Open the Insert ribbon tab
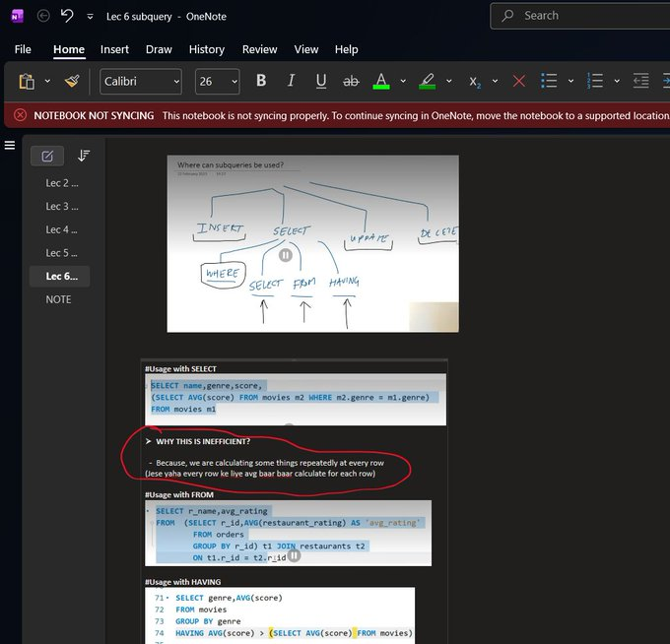Viewport: 670px width, 644px height. pyautogui.click(x=114, y=49)
